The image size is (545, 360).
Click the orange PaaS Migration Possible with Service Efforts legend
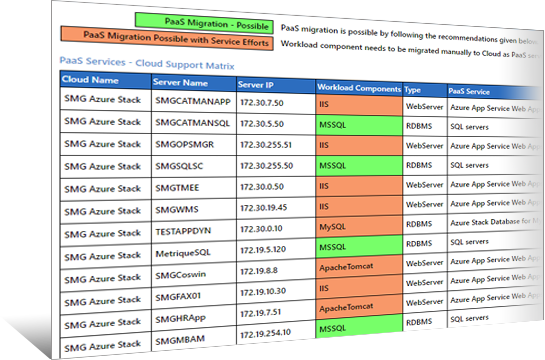[167, 39]
